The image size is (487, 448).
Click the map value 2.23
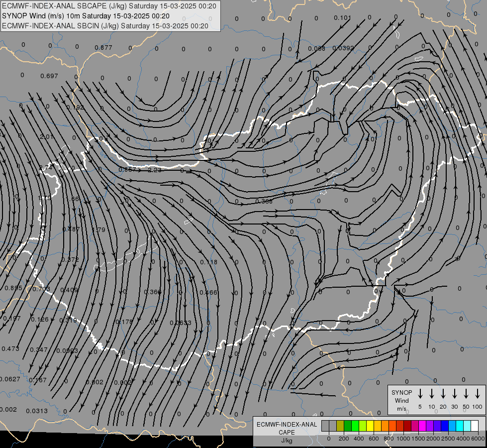(x=154, y=170)
